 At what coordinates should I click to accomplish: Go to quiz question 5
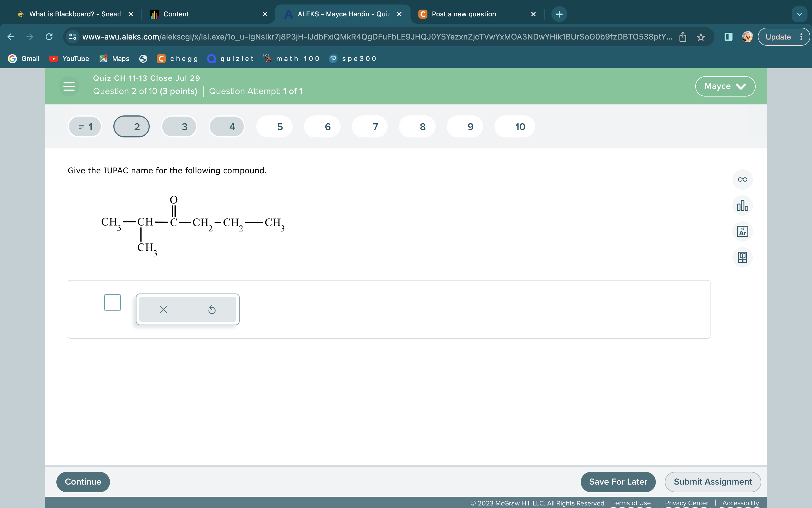(x=274, y=127)
